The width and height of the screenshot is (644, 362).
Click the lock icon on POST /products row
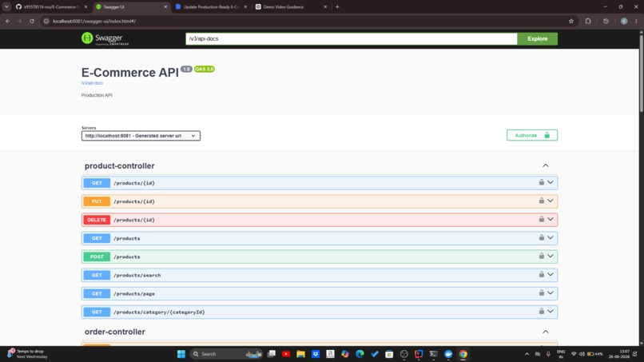coord(541,256)
